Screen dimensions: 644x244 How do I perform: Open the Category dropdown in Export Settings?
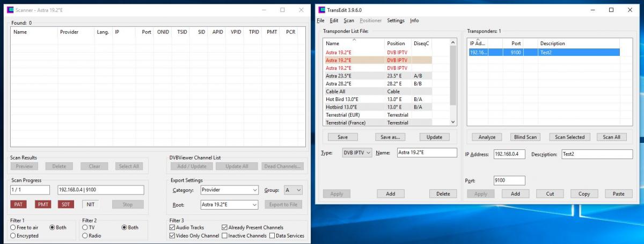pos(229,190)
